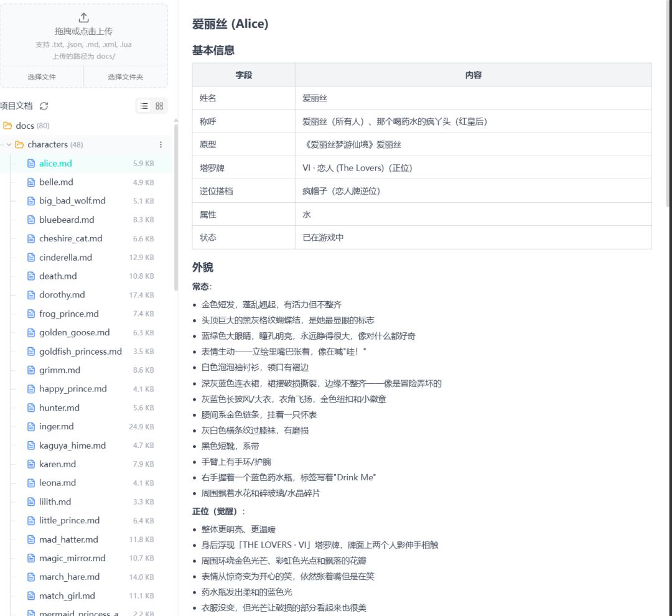Click the goldfish_princess.md file icon
The height and width of the screenshot is (616, 672).
pos(31,352)
